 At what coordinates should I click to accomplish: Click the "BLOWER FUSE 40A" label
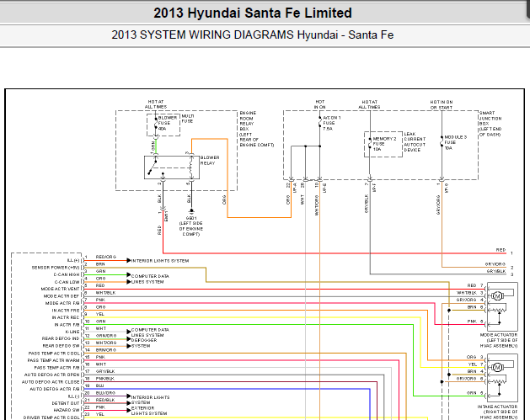pos(168,123)
